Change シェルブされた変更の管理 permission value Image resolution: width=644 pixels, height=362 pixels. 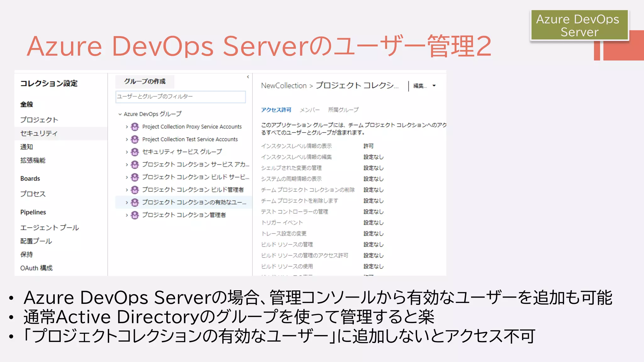[374, 168]
